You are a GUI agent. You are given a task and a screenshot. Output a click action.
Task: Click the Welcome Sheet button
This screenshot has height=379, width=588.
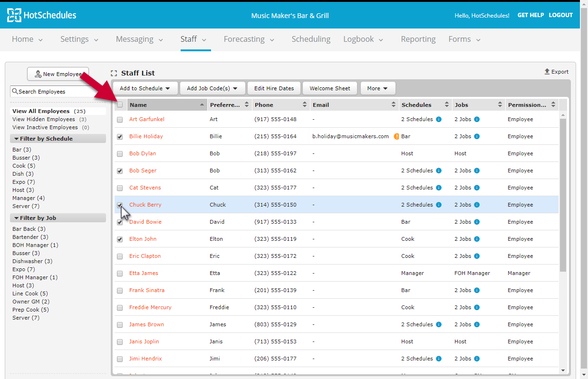(330, 88)
